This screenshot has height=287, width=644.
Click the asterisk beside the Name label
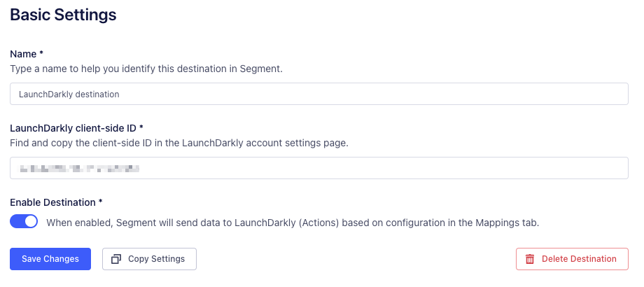pos(41,54)
